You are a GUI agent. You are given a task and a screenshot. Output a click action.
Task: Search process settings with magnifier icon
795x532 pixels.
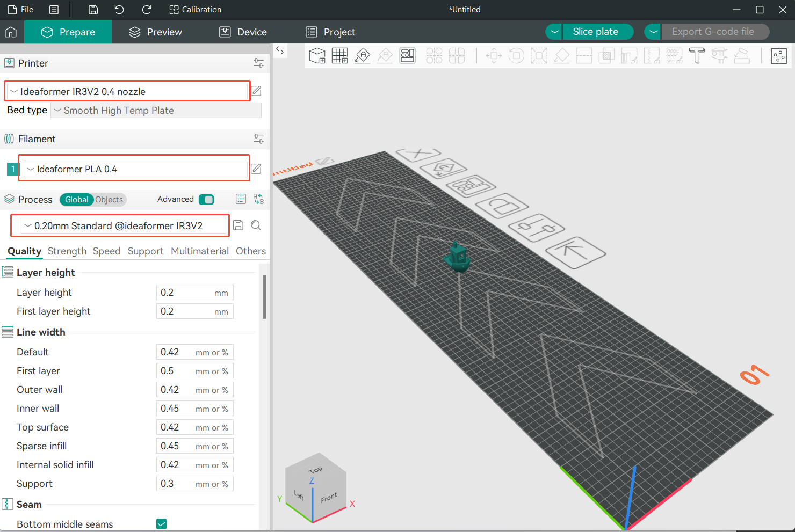tap(256, 225)
